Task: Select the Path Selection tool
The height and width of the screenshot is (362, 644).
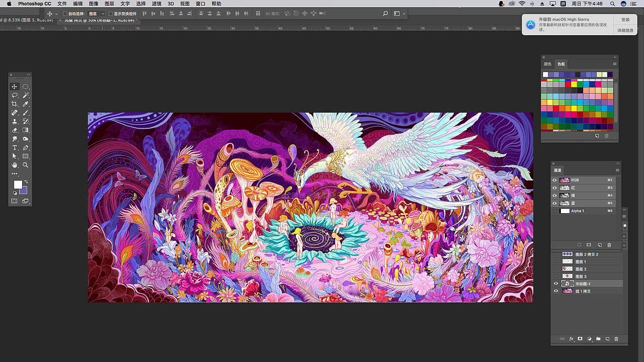Action: (15, 156)
